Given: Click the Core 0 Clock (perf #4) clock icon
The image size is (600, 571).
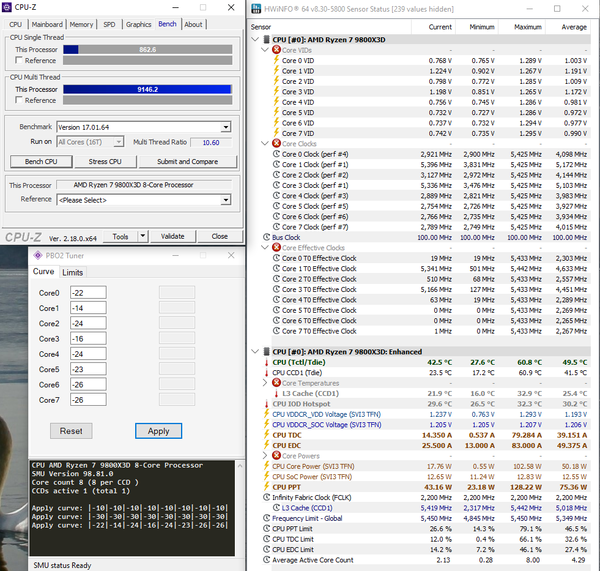Looking at the screenshot, I should tap(276, 154).
